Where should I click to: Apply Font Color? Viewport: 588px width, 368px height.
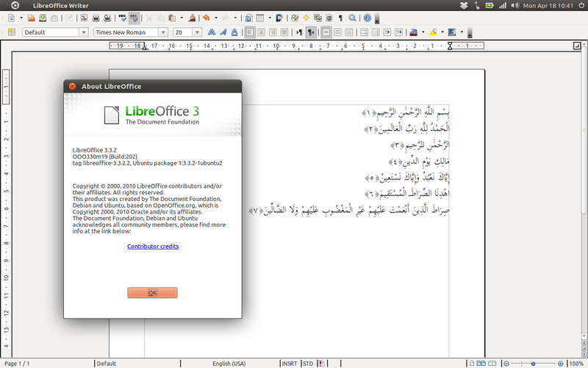point(414,32)
